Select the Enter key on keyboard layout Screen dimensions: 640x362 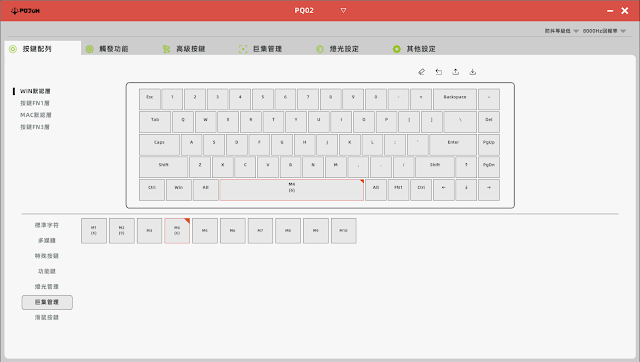453,144
